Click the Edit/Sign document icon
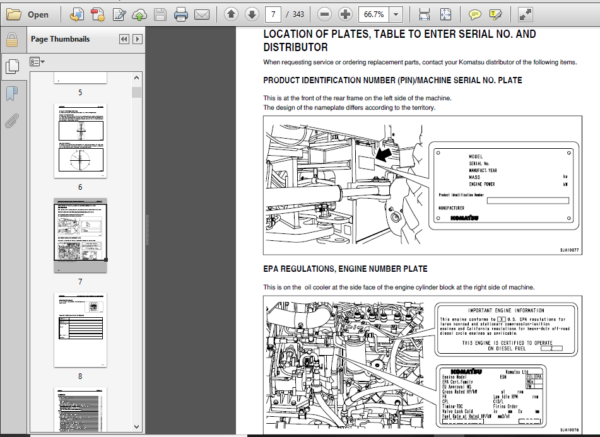Image resolution: width=600 pixels, height=437 pixels. (119, 15)
